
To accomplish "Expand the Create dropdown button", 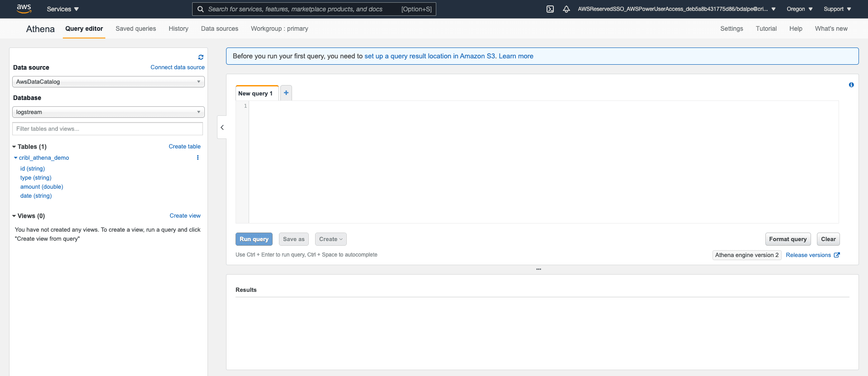I will pos(330,239).
